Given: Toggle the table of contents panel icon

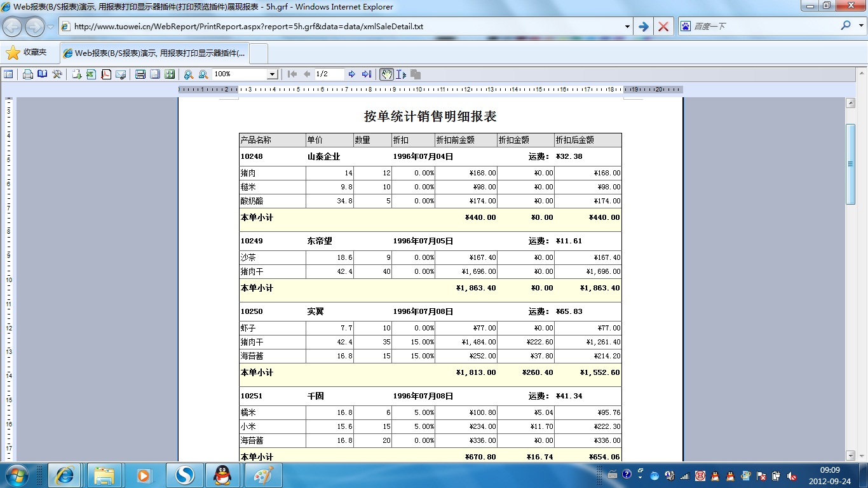Looking at the screenshot, I should click(8, 74).
